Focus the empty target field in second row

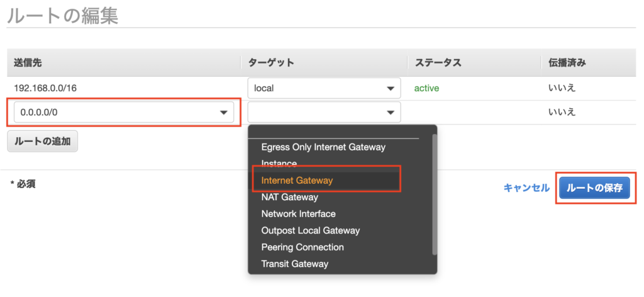314,113
